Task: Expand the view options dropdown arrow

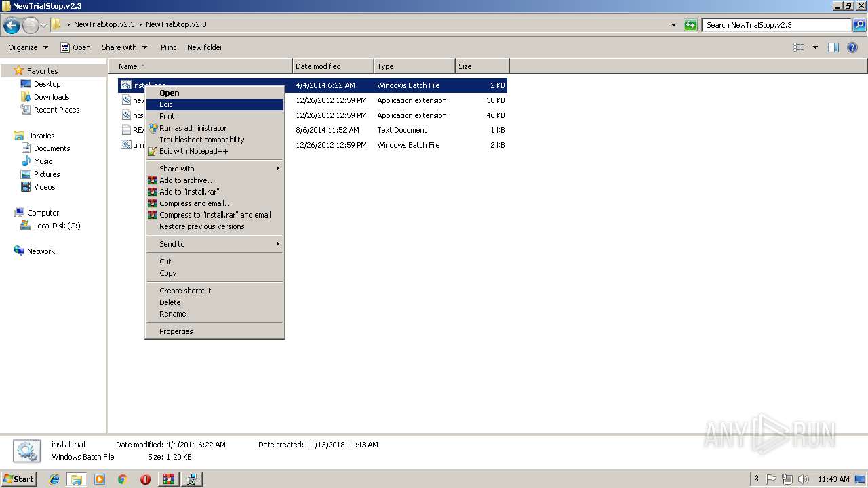Action: pos(815,47)
